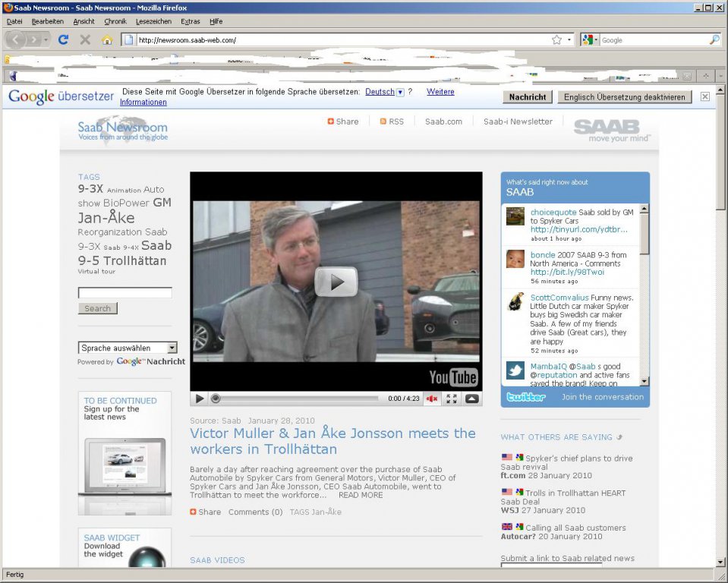This screenshot has width=728, height=583.
Task: Click the browser Back arrow button
Action: click(15, 40)
